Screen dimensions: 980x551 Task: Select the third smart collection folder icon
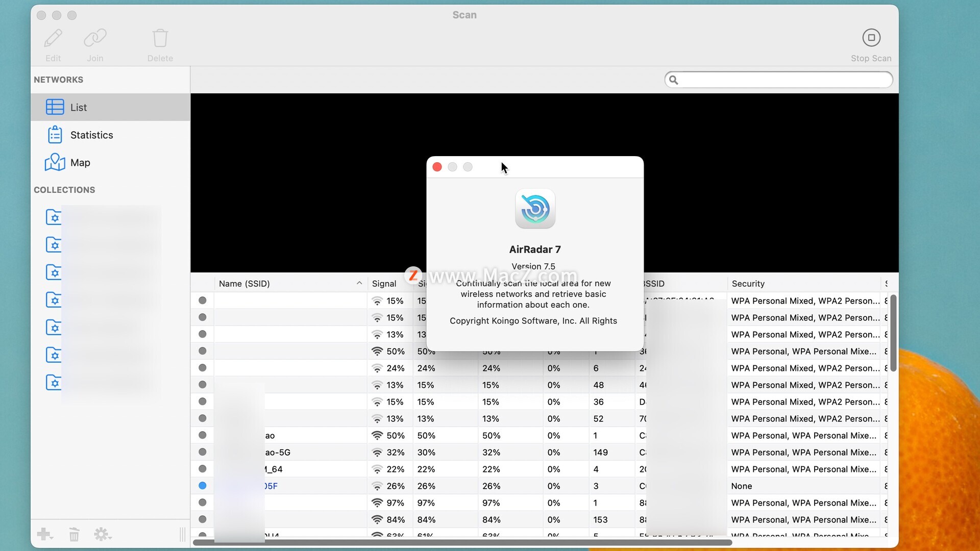pos(54,272)
